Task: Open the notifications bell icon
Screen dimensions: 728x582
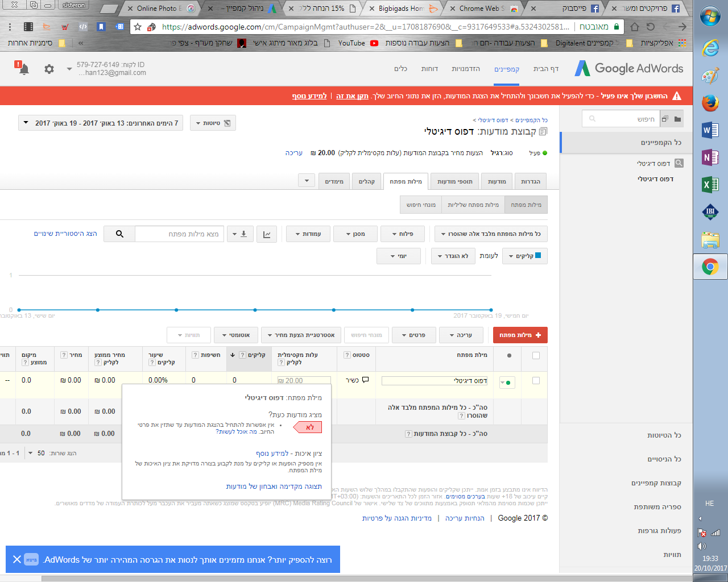Action: (x=23, y=69)
